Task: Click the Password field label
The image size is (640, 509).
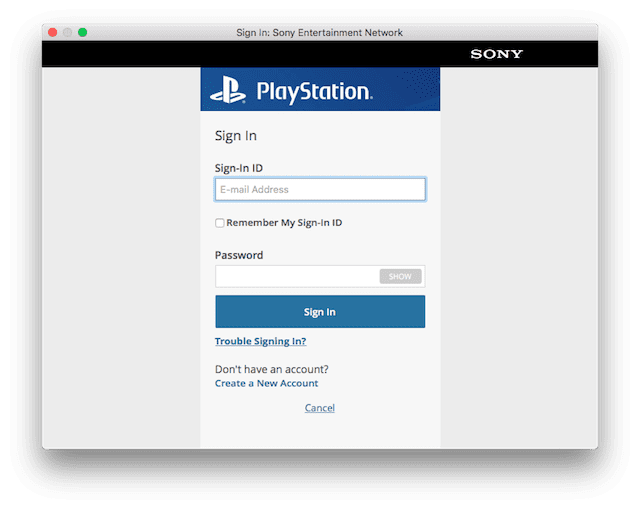Action: (239, 255)
